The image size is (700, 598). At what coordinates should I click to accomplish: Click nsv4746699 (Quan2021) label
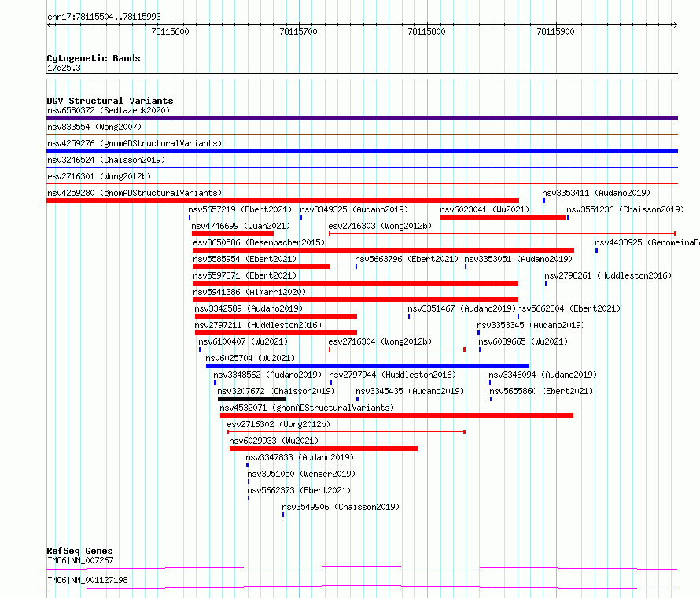click(241, 226)
